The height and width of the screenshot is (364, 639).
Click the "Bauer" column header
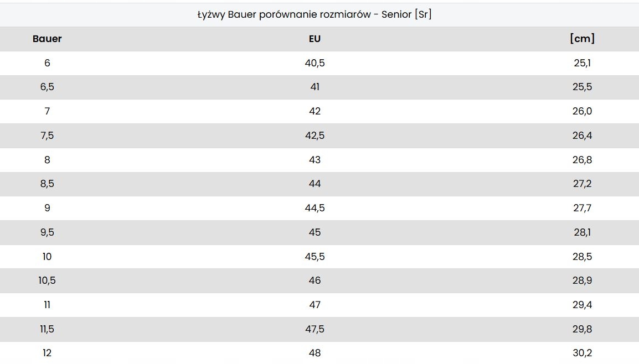click(47, 39)
